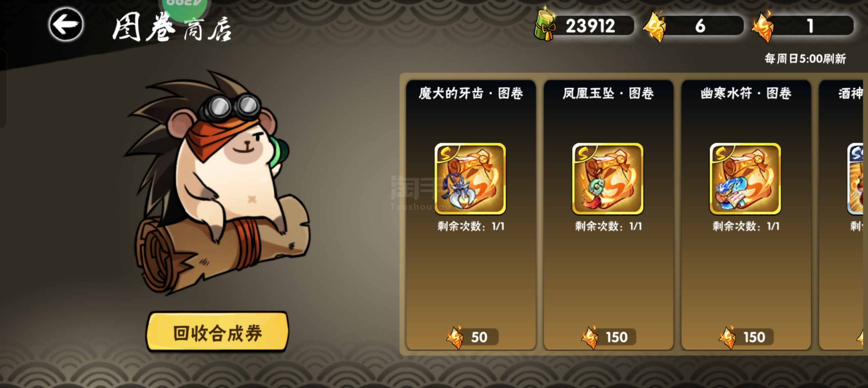Select the 幽寒水符 scroll item icon
The height and width of the screenshot is (388, 868).
pyautogui.click(x=746, y=179)
